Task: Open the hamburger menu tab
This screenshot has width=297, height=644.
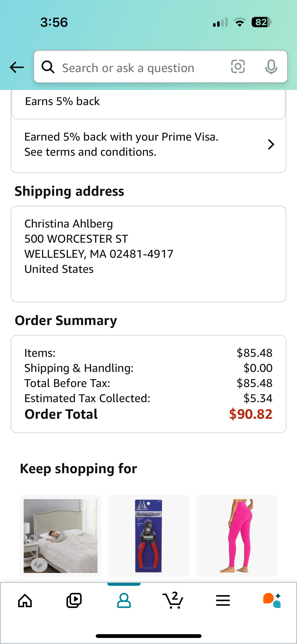Action: pyautogui.click(x=223, y=600)
